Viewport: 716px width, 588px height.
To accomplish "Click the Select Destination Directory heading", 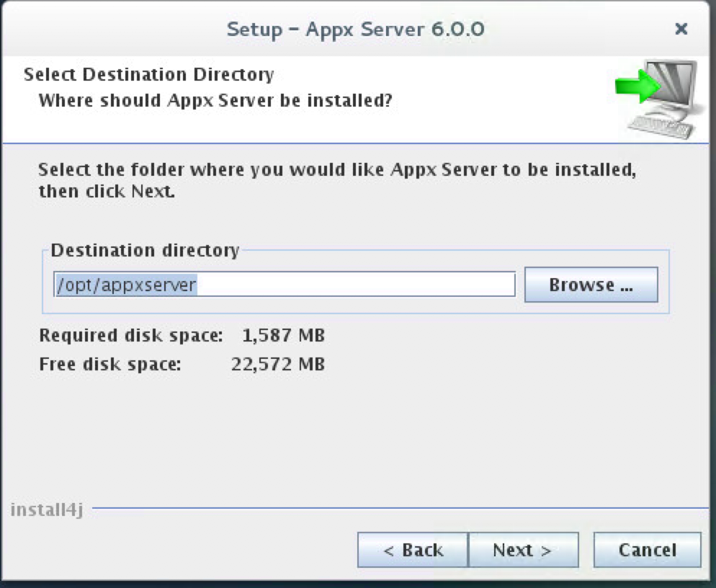I will [148, 74].
